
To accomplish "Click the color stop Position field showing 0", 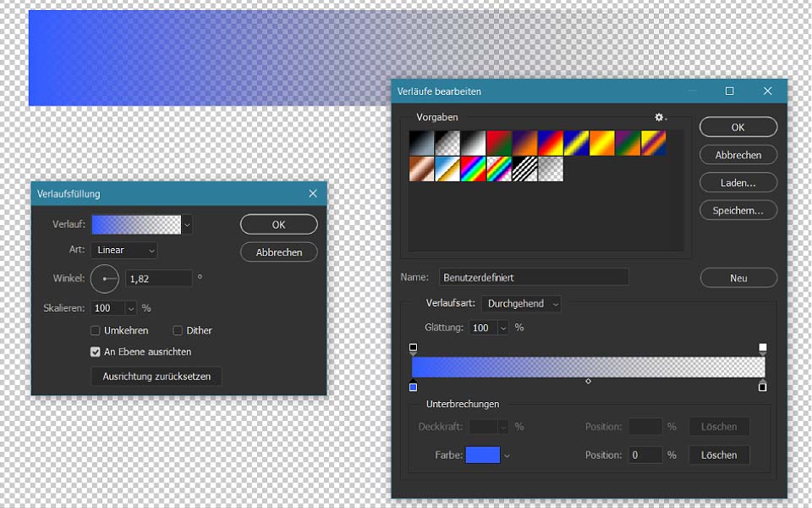I will point(645,456).
